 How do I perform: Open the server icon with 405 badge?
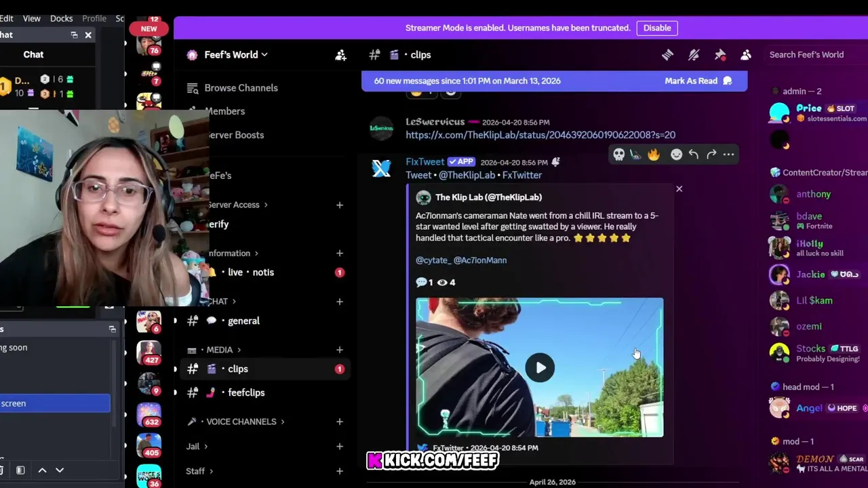point(149,445)
